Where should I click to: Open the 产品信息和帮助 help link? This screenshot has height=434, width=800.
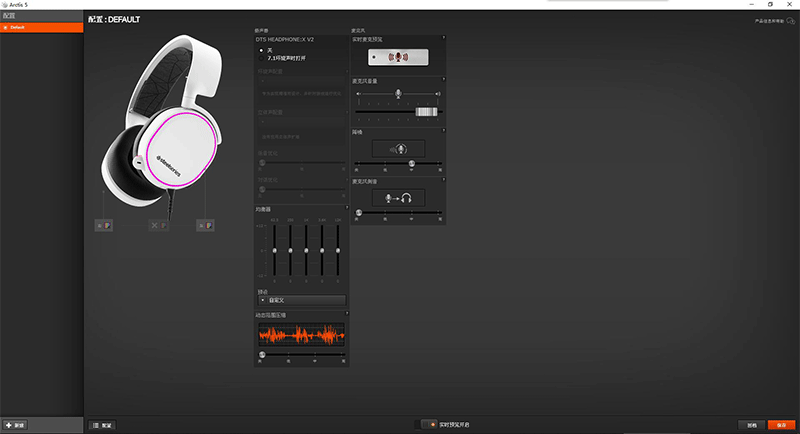(774, 21)
